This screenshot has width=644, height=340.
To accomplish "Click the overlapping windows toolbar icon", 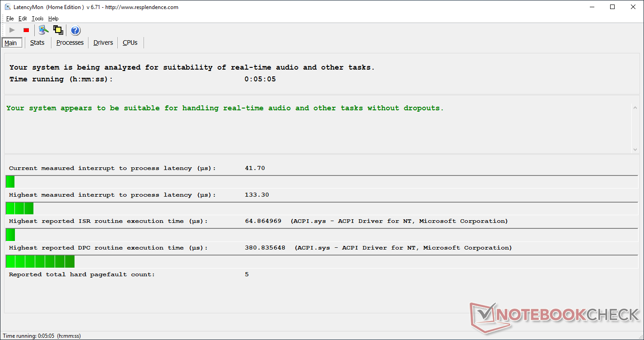I will click(x=58, y=30).
